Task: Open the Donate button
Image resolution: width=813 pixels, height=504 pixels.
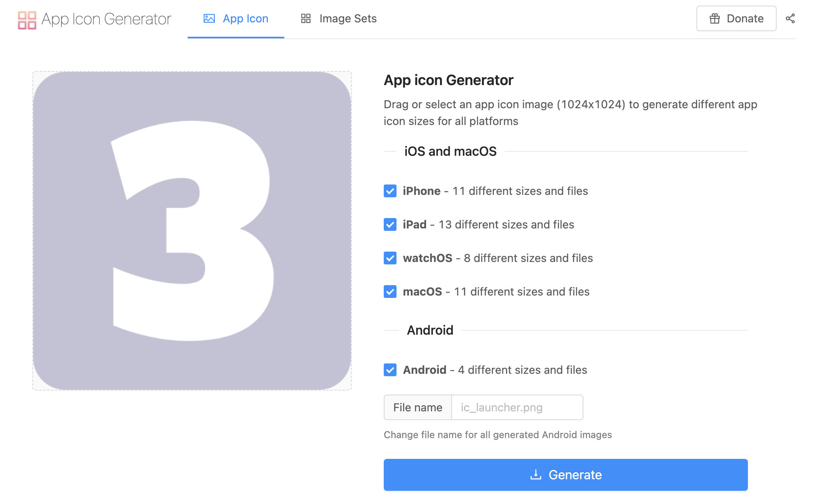Action: (736, 19)
